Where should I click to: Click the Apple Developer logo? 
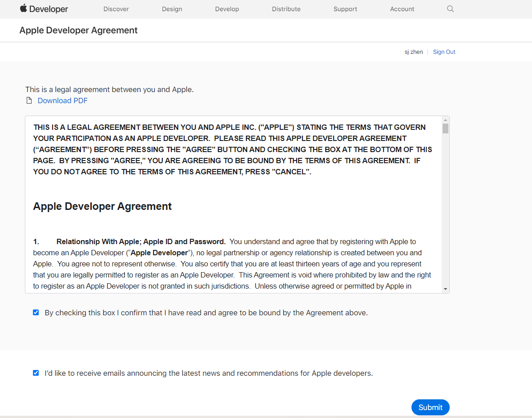[x=44, y=9]
